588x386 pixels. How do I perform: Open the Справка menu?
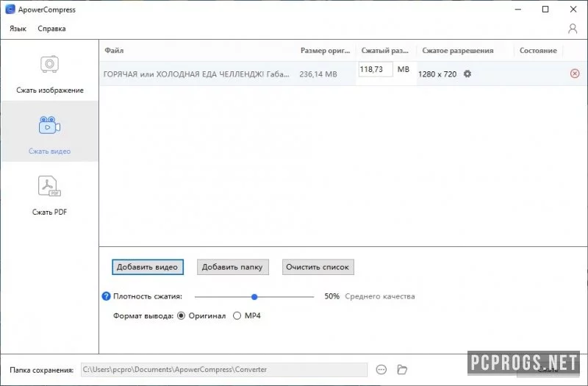[x=51, y=29]
